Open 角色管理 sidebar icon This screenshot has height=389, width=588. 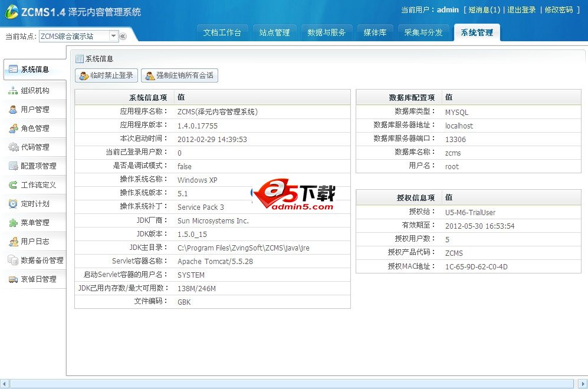click(x=13, y=128)
